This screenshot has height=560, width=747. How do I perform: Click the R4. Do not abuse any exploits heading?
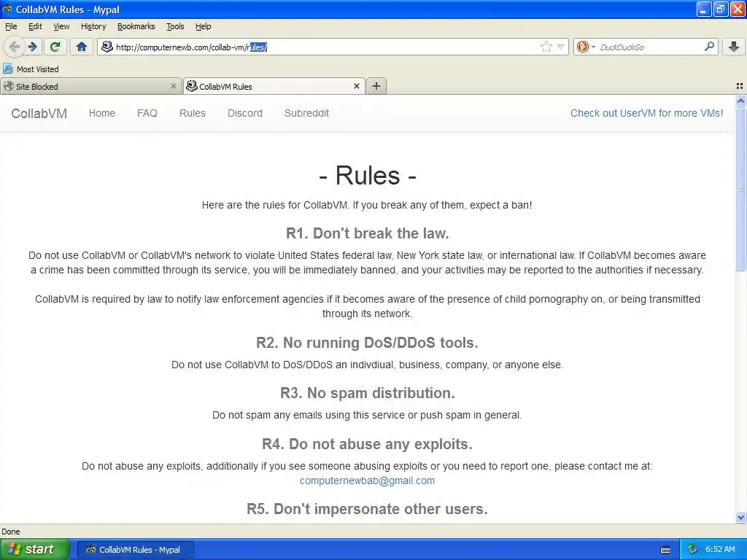pyautogui.click(x=368, y=444)
